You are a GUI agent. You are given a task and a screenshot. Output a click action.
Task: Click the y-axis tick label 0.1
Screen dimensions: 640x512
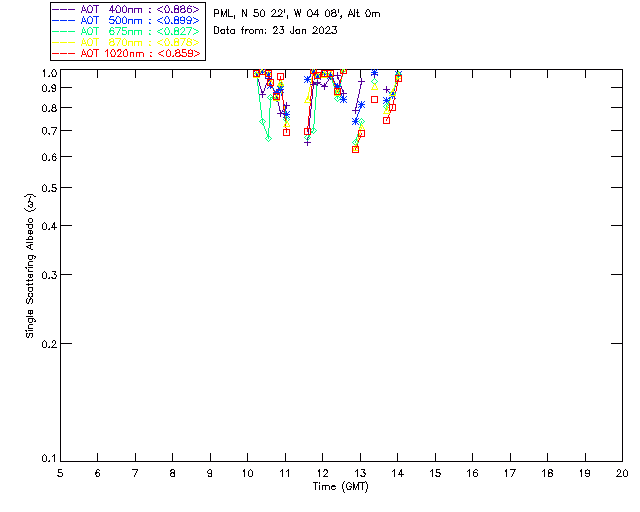point(48,459)
